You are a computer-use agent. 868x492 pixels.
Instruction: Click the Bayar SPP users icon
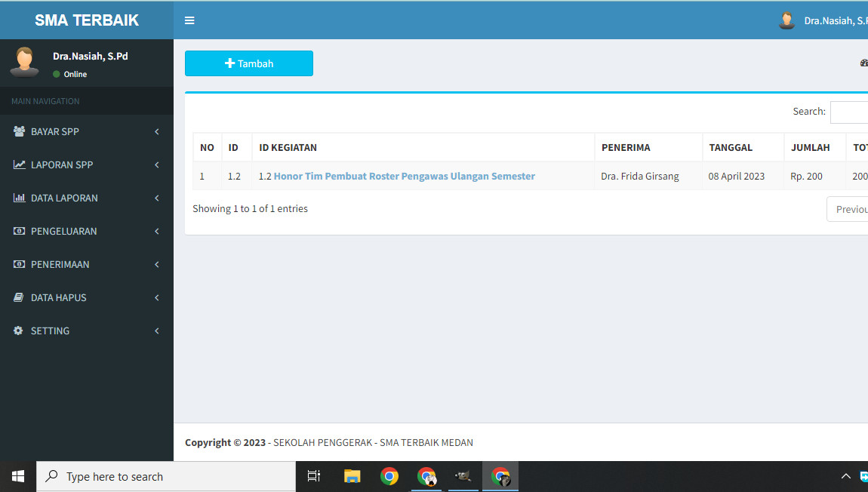click(x=19, y=131)
